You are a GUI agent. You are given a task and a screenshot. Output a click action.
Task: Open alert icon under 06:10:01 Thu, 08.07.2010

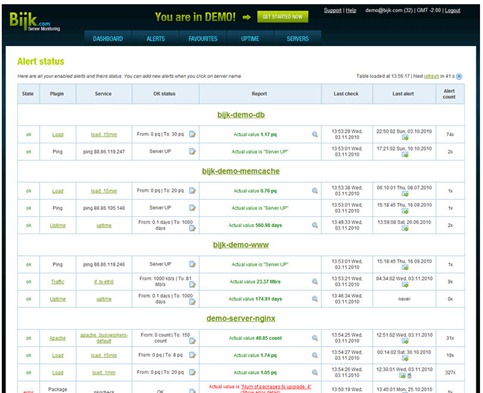click(405, 194)
